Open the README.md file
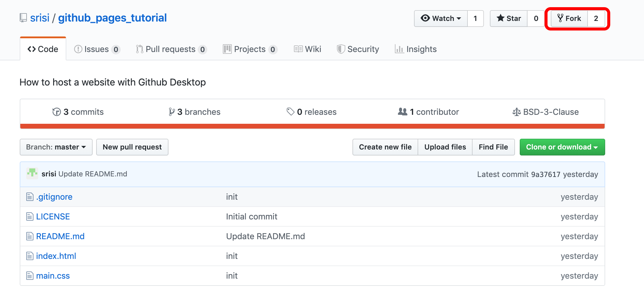644x290 pixels. (60, 236)
